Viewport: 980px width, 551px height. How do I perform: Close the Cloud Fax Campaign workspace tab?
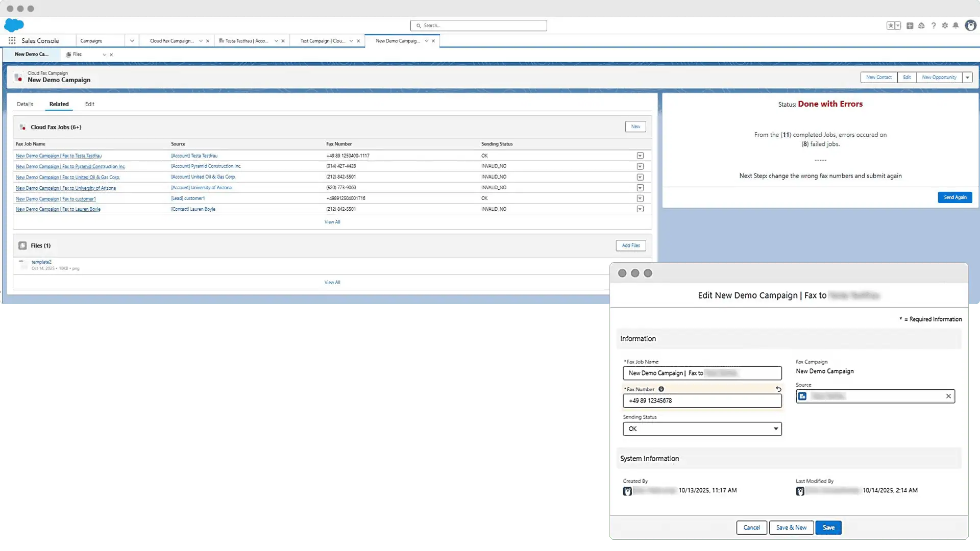point(207,41)
